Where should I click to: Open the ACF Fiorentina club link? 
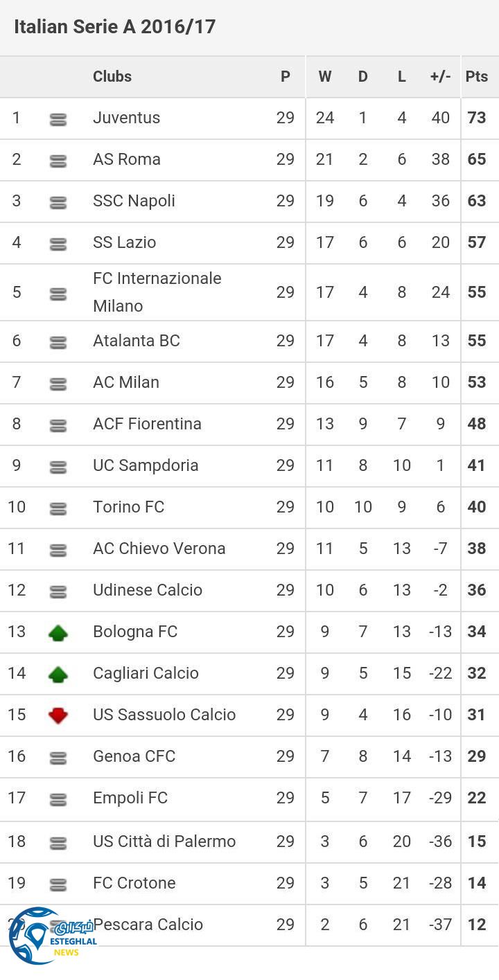click(x=147, y=424)
